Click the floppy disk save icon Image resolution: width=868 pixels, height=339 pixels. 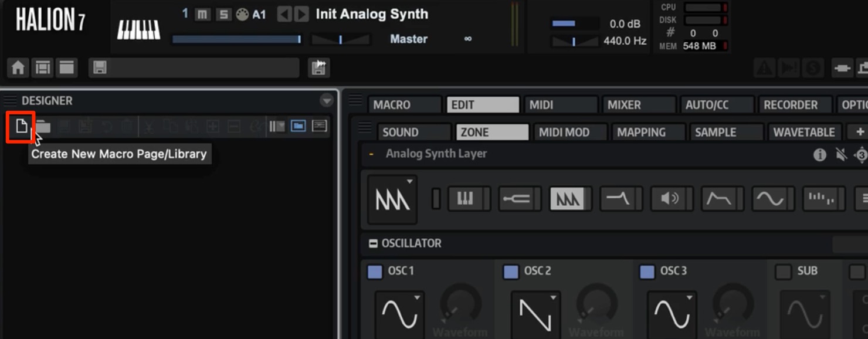(x=100, y=68)
